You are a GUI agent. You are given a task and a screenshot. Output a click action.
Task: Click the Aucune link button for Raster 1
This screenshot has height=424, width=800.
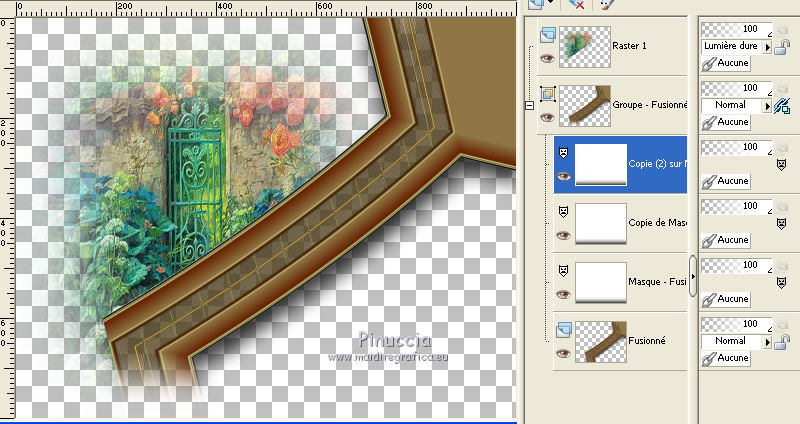point(726,63)
